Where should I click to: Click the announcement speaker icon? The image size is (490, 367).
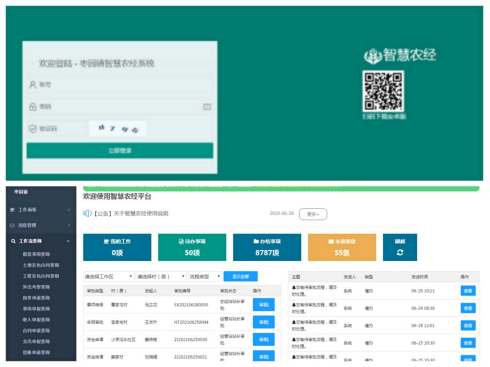tap(87, 213)
